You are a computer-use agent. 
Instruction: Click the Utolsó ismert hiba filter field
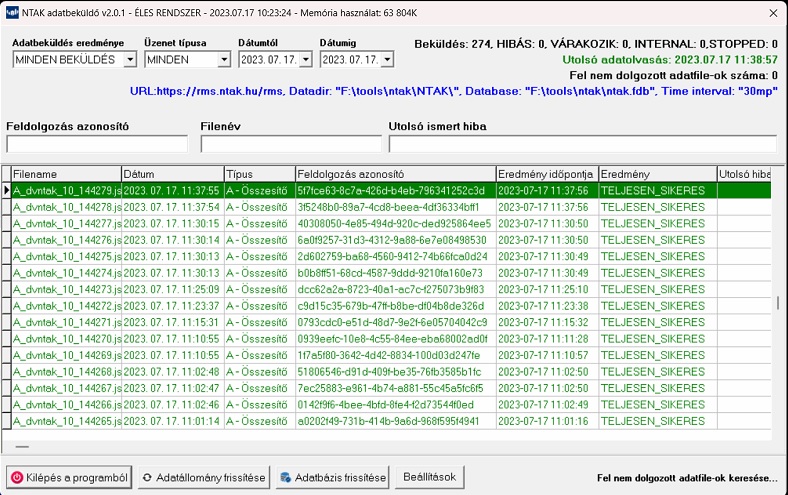click(582, 144)
